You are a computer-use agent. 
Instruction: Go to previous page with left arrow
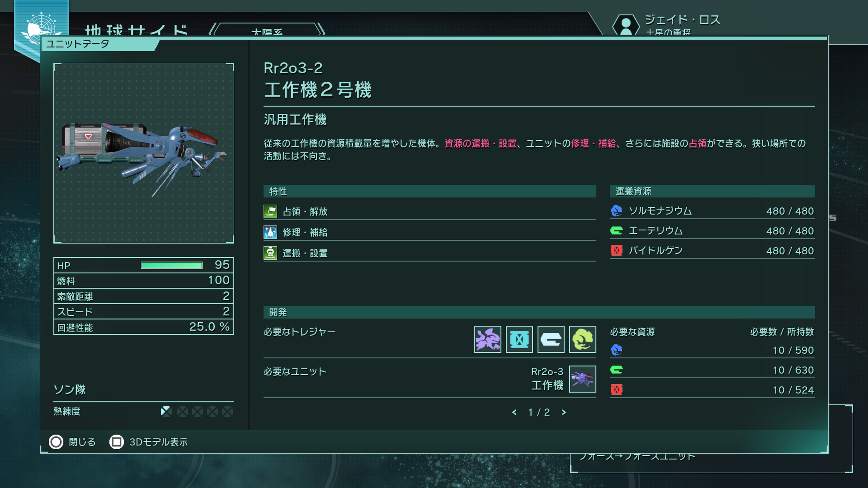[x=514, y=412]
